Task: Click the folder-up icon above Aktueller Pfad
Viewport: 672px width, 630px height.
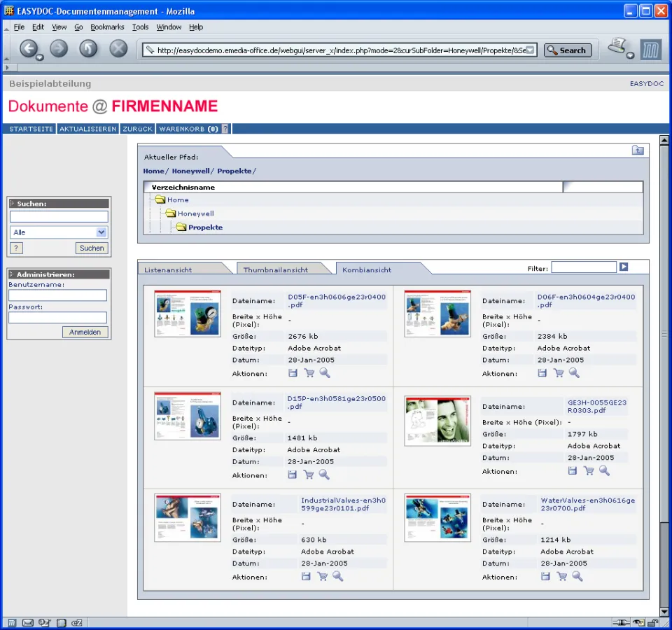Action: point(637,150)
